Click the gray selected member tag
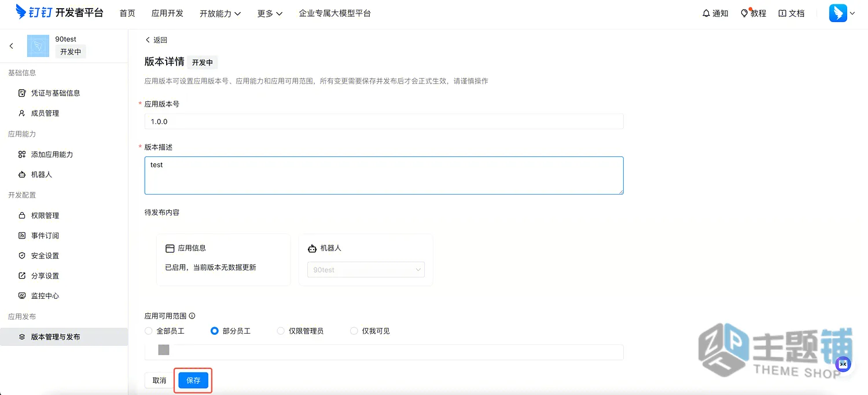Image resolution: width=868 pixels, height=395 pixels. pos(164,350)
